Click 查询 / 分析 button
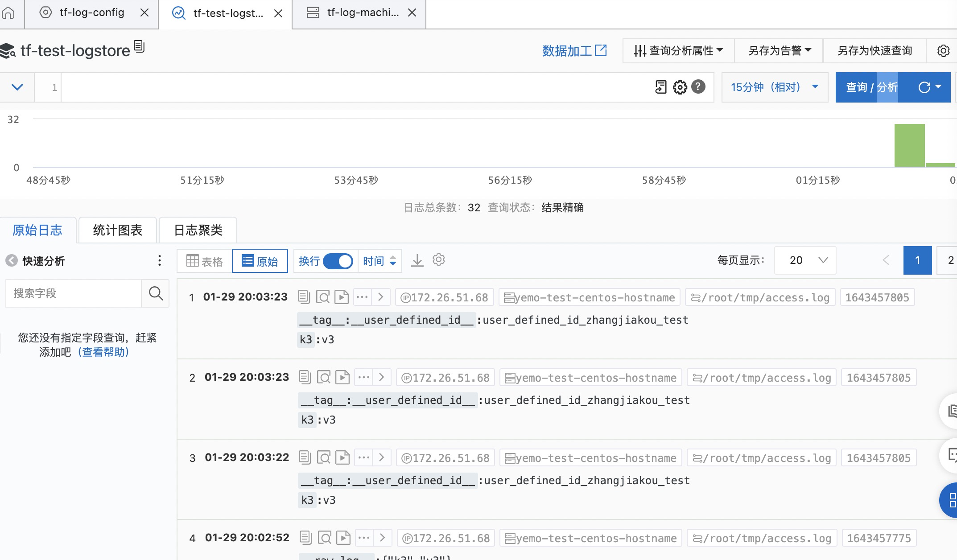Viewport: 957px width, 560px height. pos(872,87)
